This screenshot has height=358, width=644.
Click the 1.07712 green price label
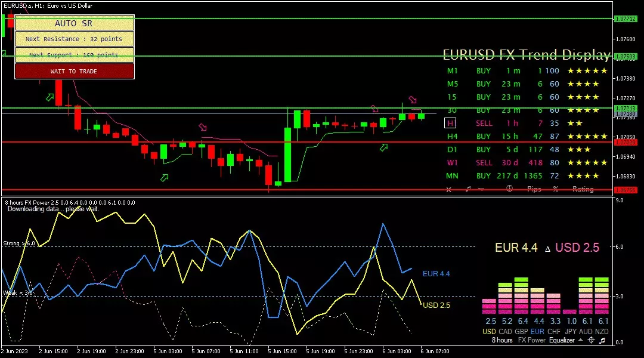pos(625,18)
